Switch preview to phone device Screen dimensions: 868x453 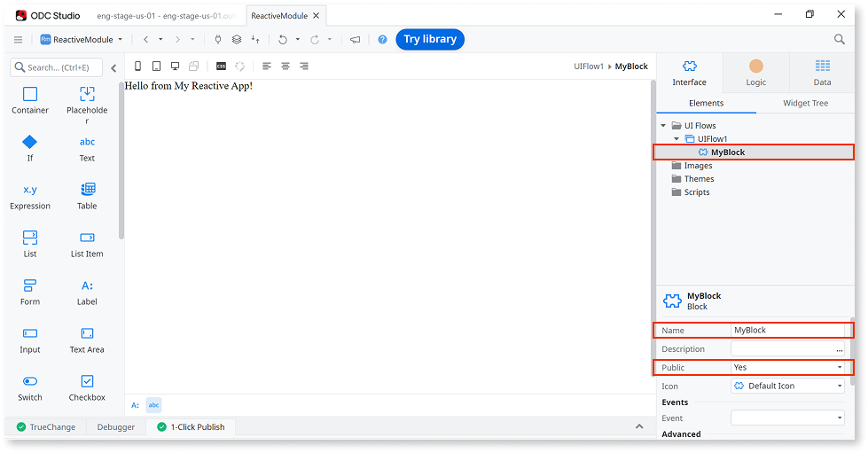(x=137, y=66)
